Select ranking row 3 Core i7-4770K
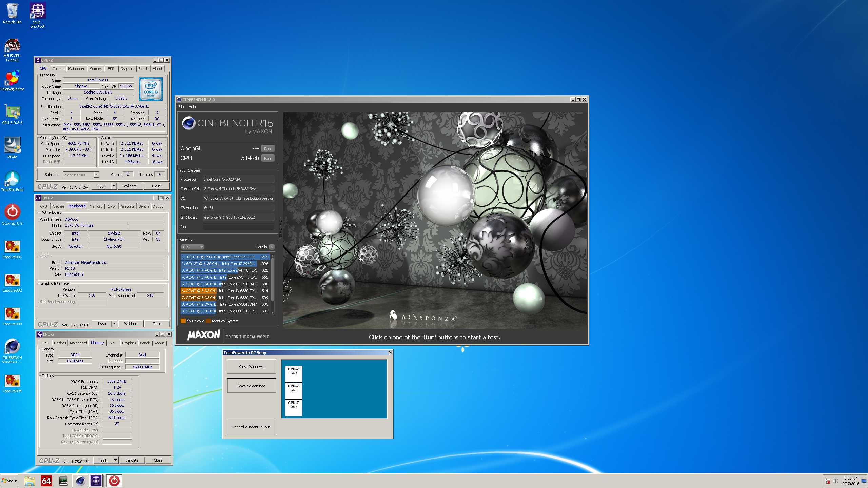The image size is (868, 488). pos(225,270)
